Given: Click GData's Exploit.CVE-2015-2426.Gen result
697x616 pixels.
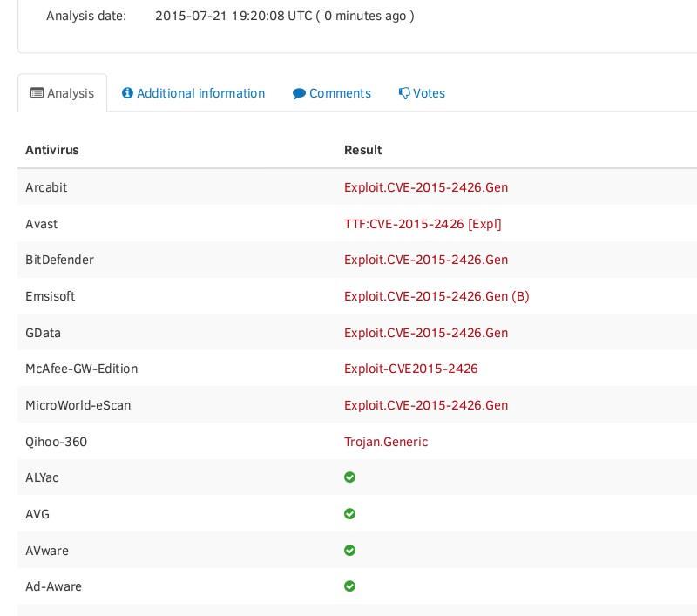Looking at the screenshot, I should click(426, 333).
